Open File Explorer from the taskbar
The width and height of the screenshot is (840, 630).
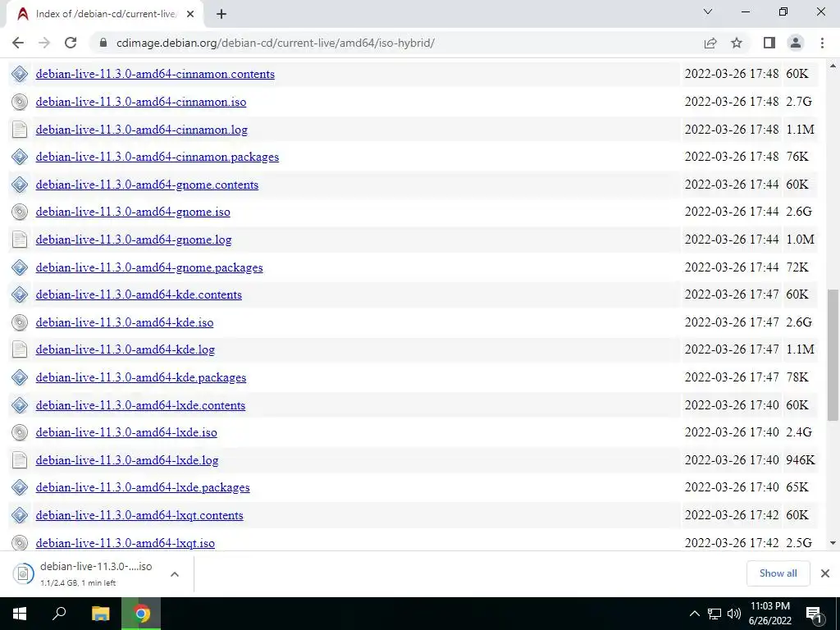[100, 614]
